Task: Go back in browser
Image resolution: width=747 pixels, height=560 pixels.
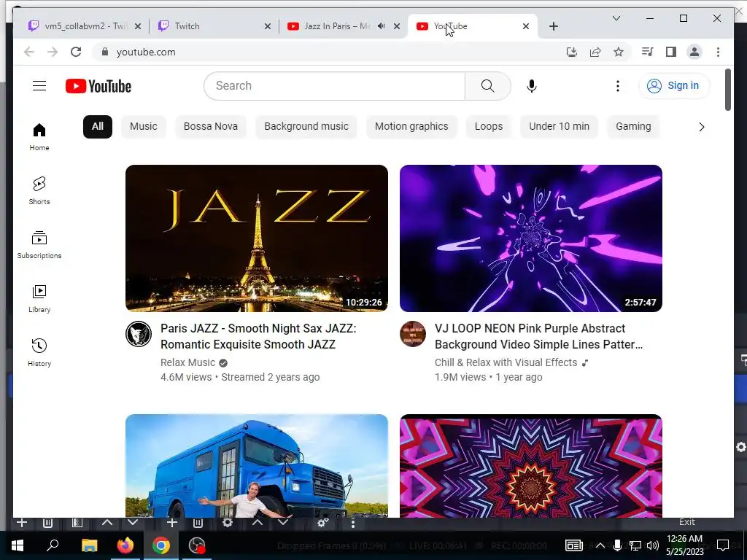Action: click(x=29, y=52)
